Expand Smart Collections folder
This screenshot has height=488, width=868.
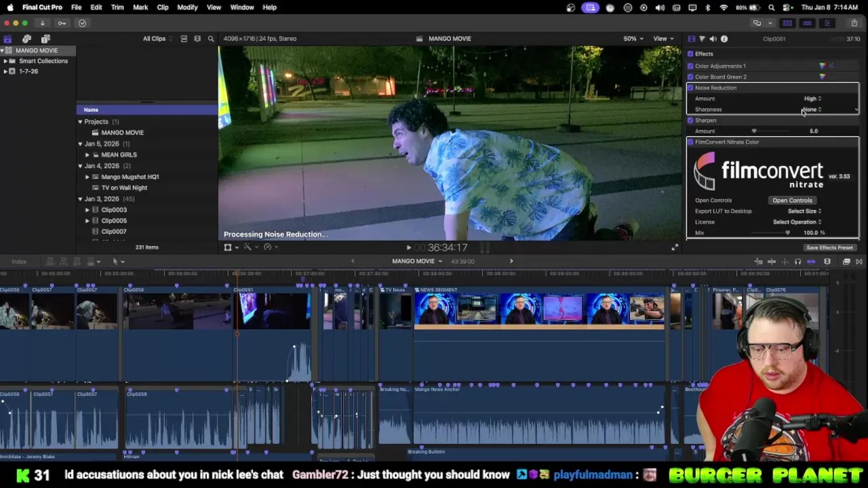pyautogui.click(x=5, y=61)
